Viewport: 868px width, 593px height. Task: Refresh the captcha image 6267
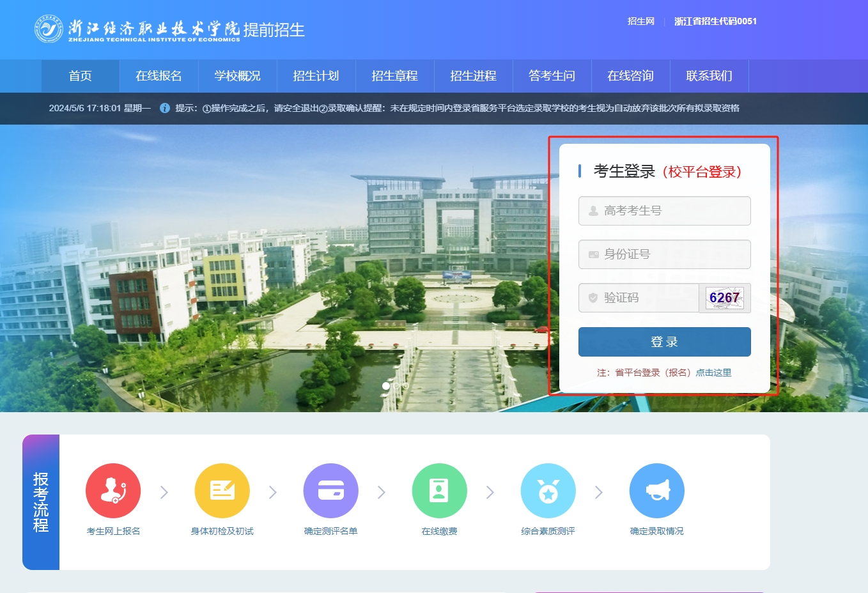[x=724, y=298]
